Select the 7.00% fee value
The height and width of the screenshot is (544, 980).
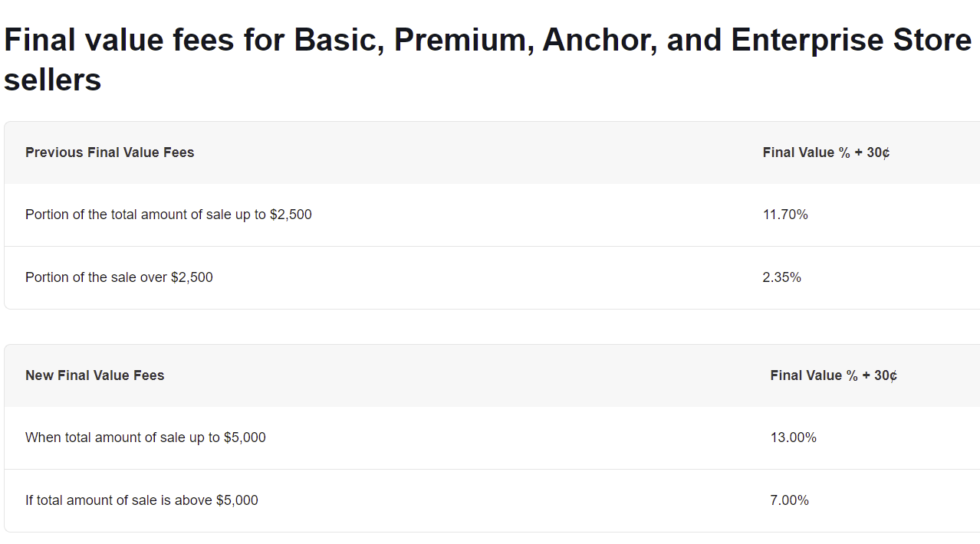click(x=790, y=500)
